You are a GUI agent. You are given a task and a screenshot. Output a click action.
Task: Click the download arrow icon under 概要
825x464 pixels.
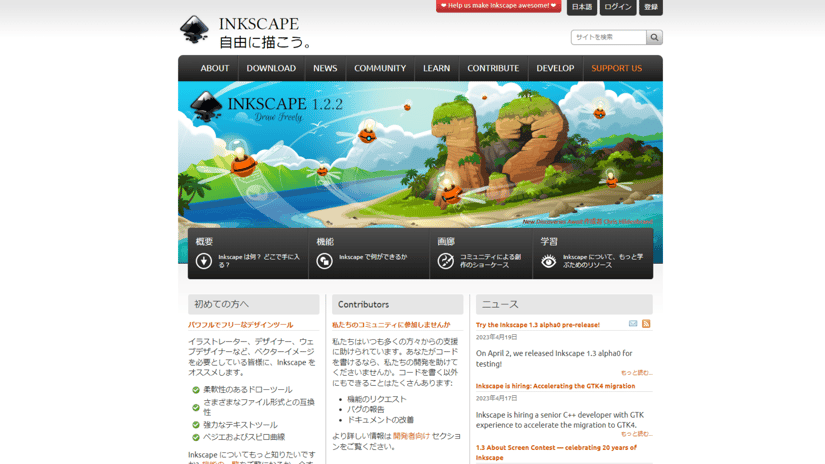click(204, 261)
